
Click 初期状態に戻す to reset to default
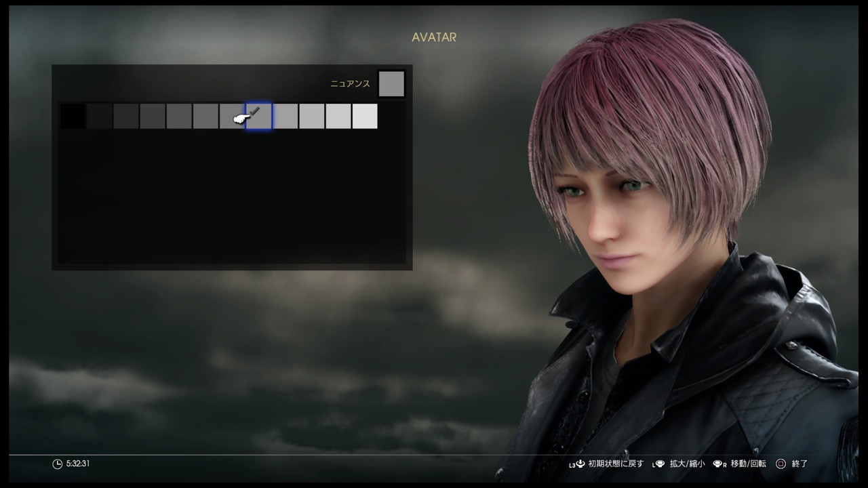pos(616,464)
